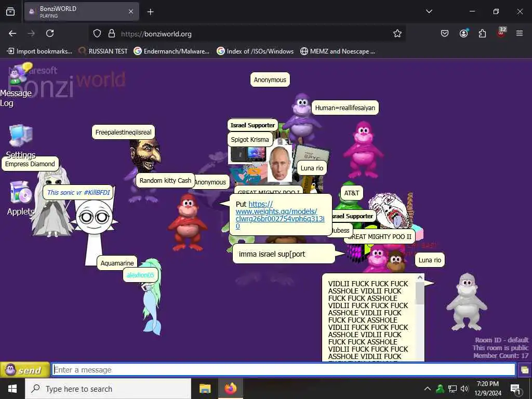
Task: Open the Extensions puzzle icon
Action: (x=482, y=34)
